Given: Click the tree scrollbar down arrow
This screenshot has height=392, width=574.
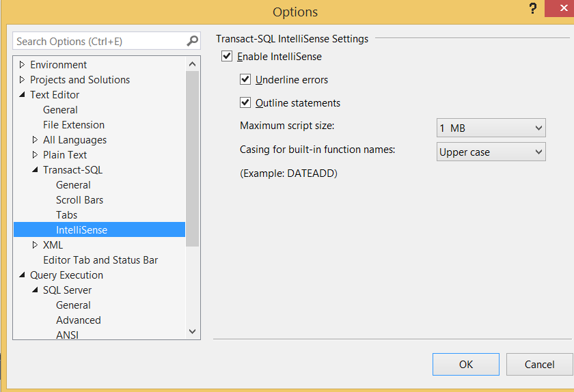Looking at the screenshot, I should (x=192, y=332).
